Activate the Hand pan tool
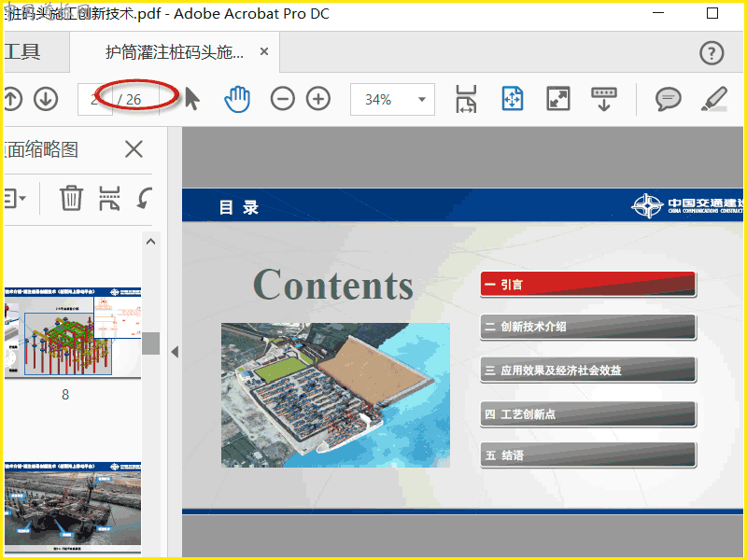 237,99
